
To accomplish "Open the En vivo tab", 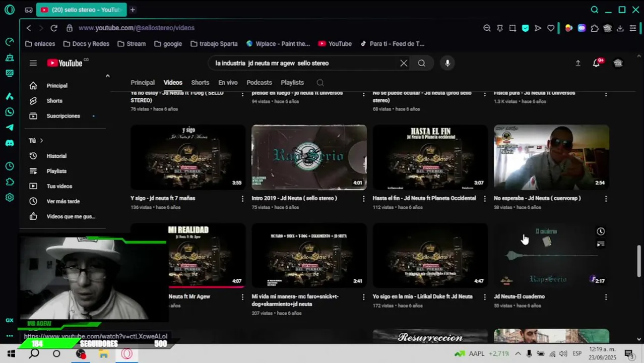I will coord(228,83).
